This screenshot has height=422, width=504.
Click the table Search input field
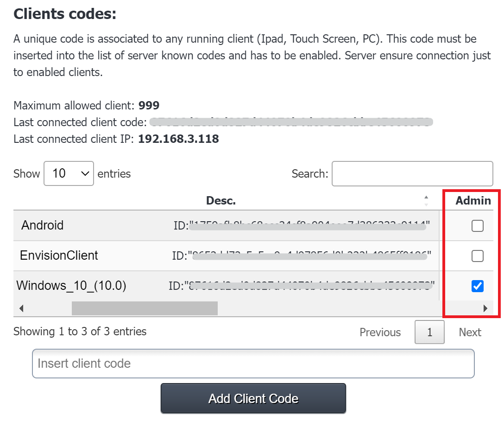pos(412,173)
